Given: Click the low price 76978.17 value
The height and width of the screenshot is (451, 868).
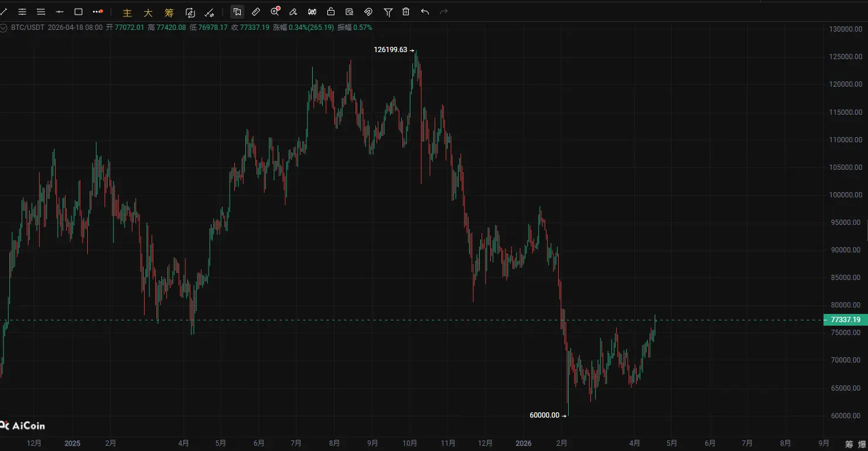Looking at the screenshot, I should pos(213,28).
